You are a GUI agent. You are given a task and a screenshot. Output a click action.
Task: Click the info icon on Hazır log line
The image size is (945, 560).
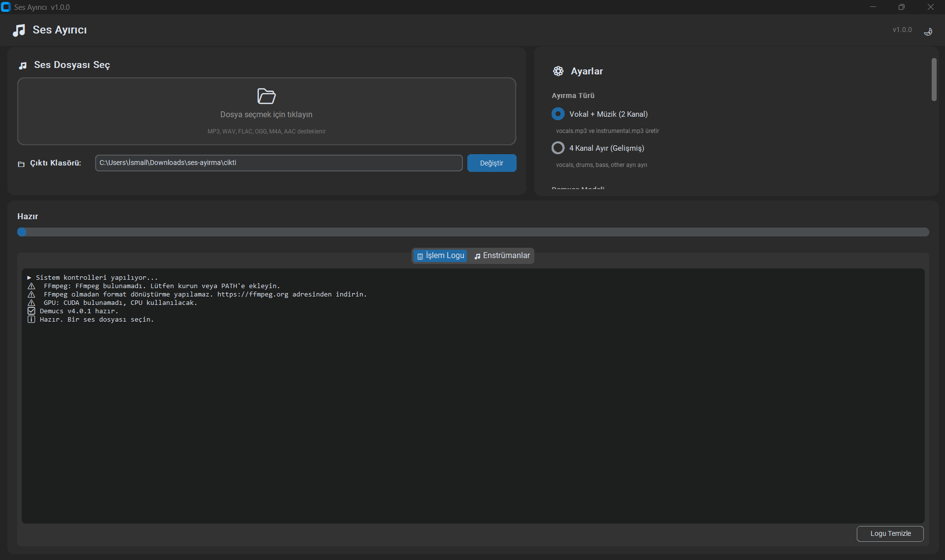(32, 320)
